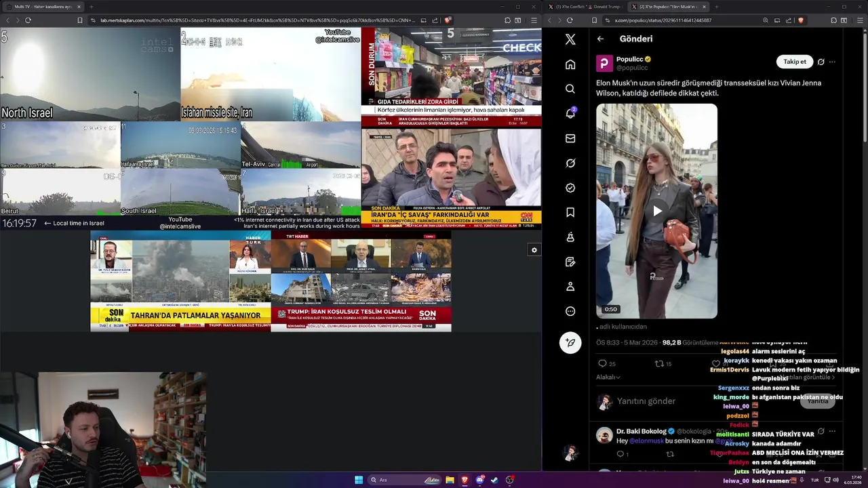Viewport: 868px width, 488px height.
Task: Open Steam from taskbar
Action: coord(494,480)
